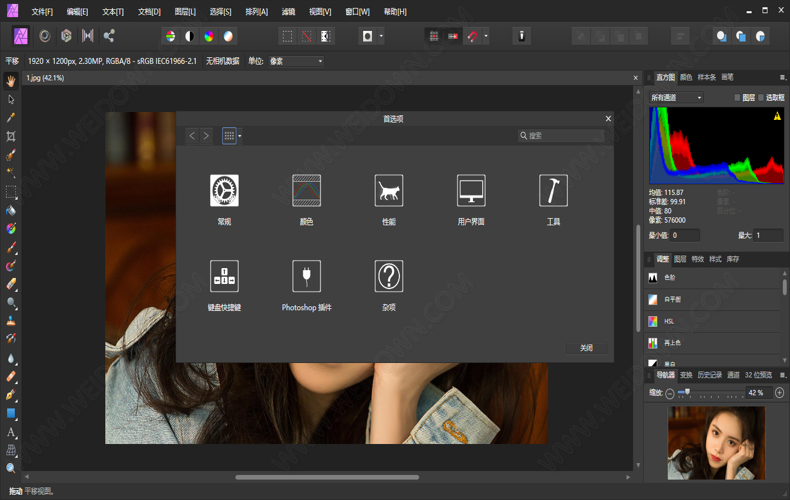The width and height of the screenshot is (790, 500).
Task: Click the Invert Selection toolbar icon
Action: (x=325, y=36)
